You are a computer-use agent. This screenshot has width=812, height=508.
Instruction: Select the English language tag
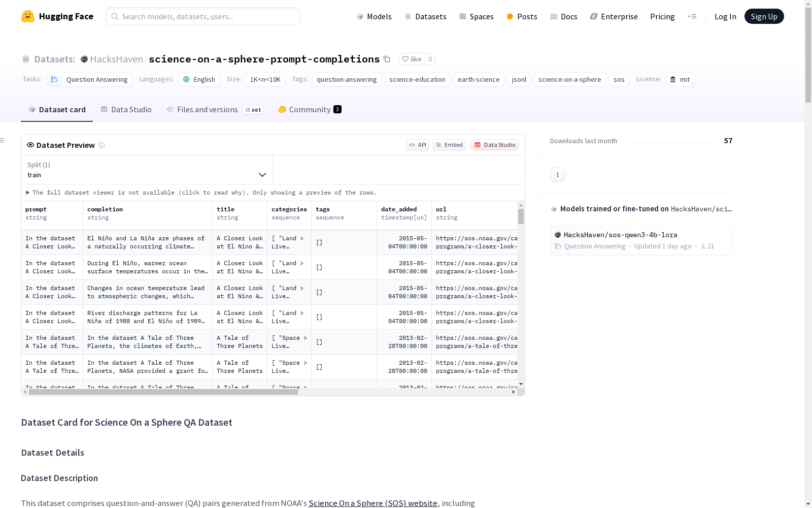(199, 79)
